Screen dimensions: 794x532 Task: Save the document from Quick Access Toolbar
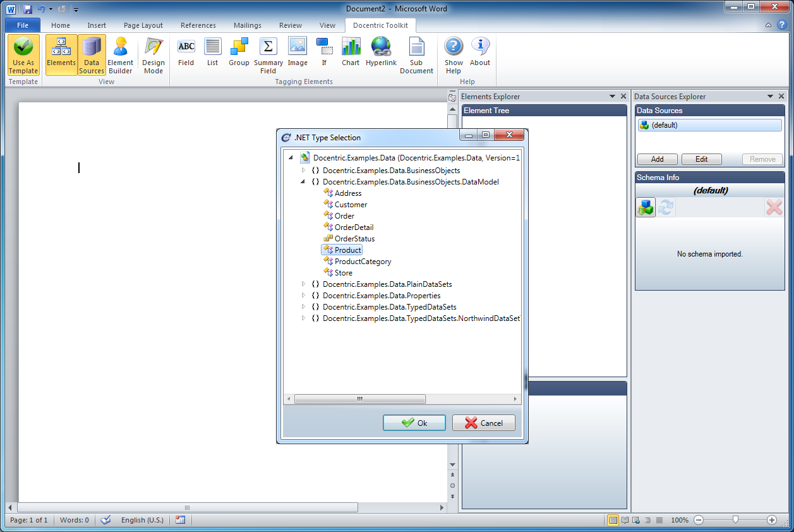[27, 9]
